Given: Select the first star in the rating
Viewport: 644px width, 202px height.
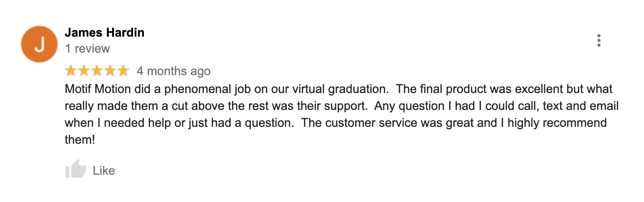Looking at the screenshot, I should coord(71,71).
